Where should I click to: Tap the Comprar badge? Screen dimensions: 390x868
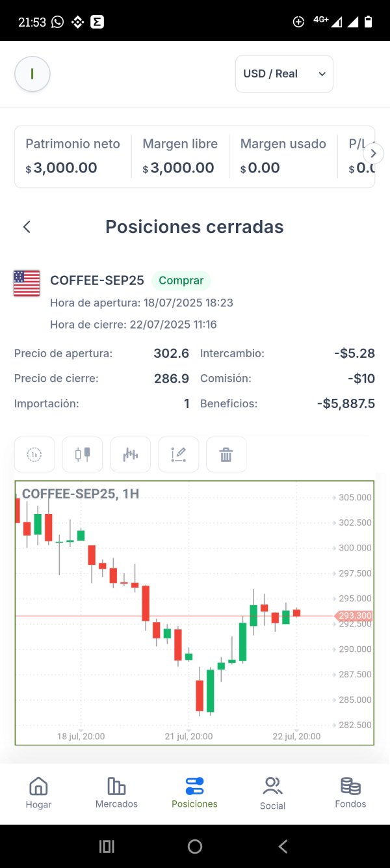coord(181,280)
